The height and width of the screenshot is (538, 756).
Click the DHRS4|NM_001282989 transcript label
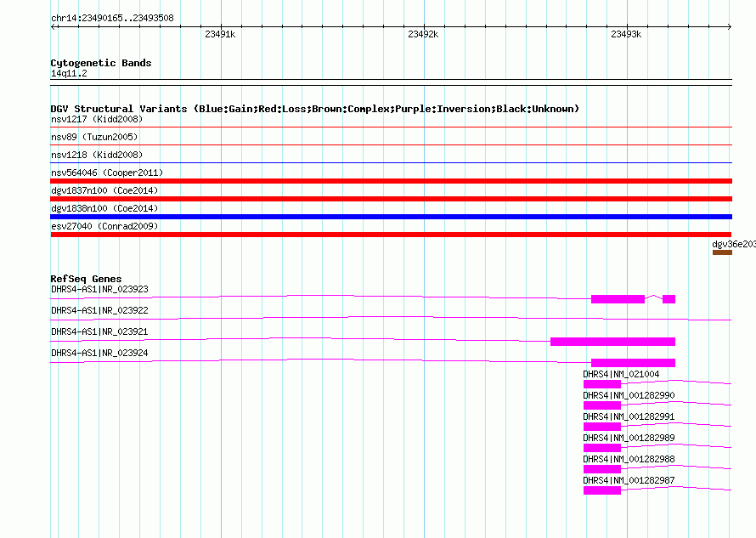click(629, 438)
